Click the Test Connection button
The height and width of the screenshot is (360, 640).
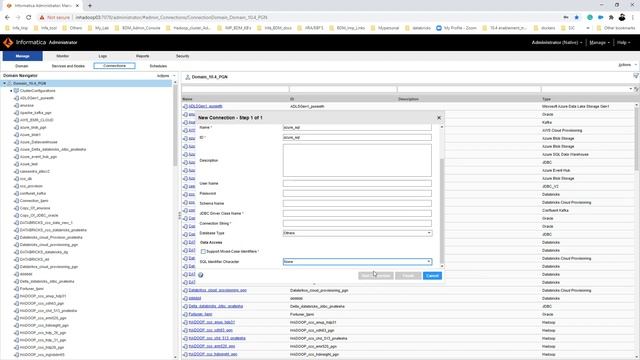376,276
